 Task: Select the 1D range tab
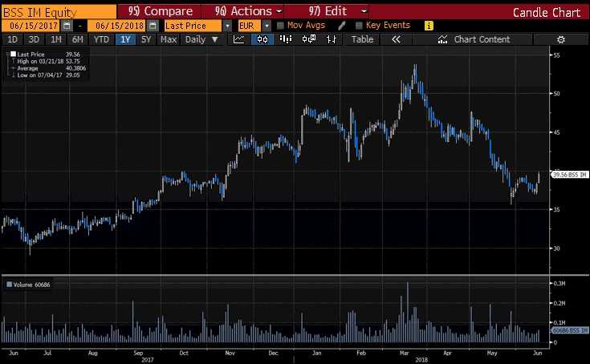click(12, 39)
